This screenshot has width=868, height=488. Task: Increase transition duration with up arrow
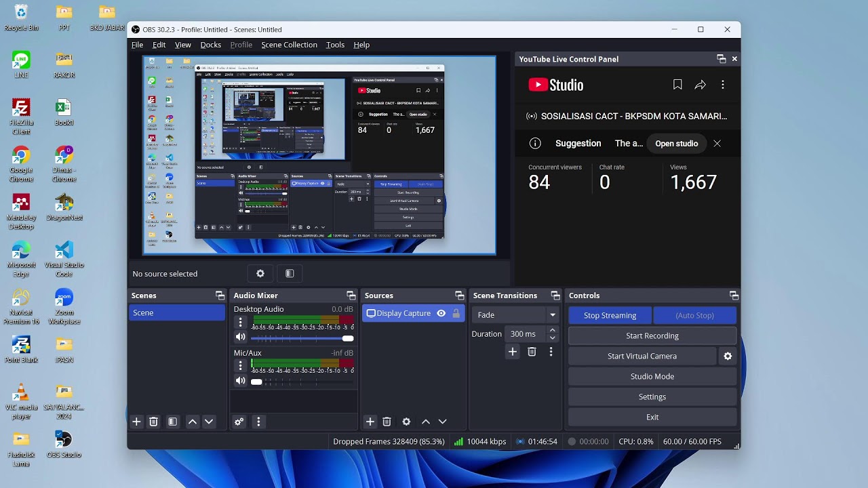[x=553, y=330]
